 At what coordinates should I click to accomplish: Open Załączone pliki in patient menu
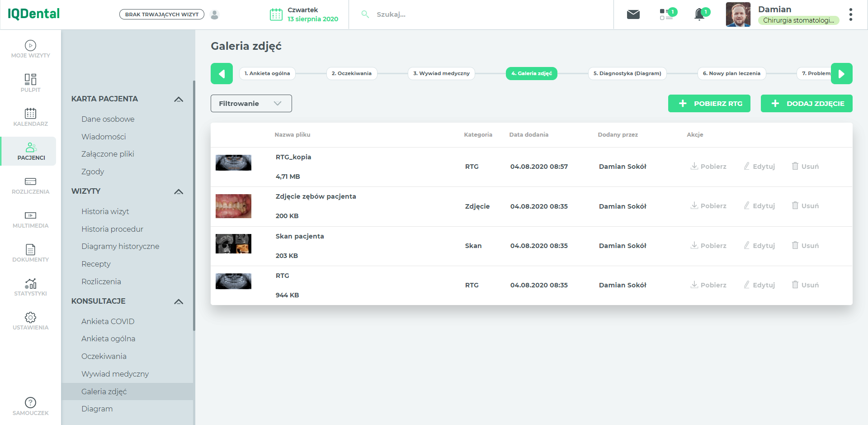(x=108, y=154)
